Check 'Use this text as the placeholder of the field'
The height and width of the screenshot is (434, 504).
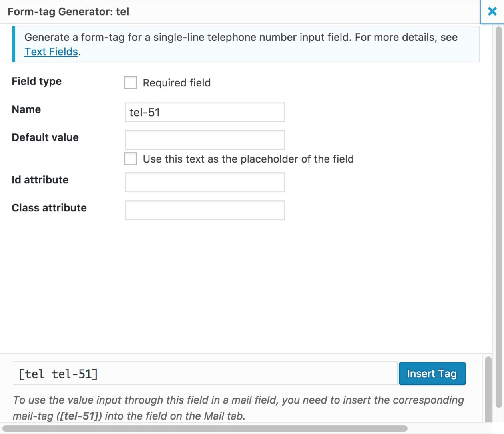point(130,159)
